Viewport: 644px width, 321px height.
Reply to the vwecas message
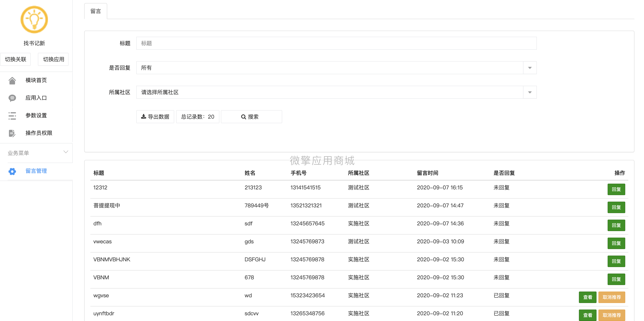pos(616,243)
